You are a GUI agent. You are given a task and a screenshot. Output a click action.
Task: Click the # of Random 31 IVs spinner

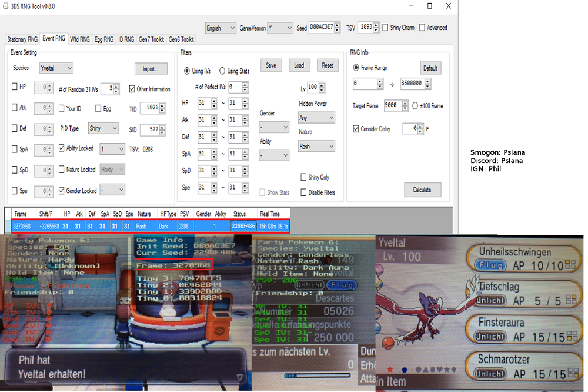pos(111,89)
